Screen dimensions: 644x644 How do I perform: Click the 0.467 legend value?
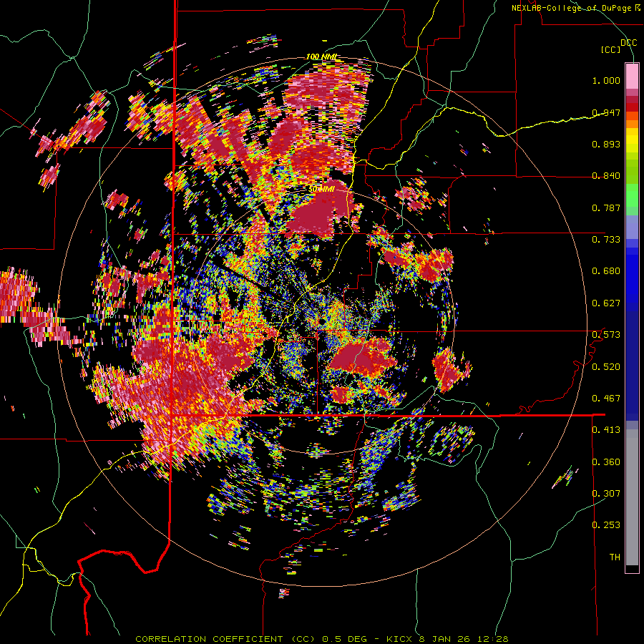tap(606, 399)
